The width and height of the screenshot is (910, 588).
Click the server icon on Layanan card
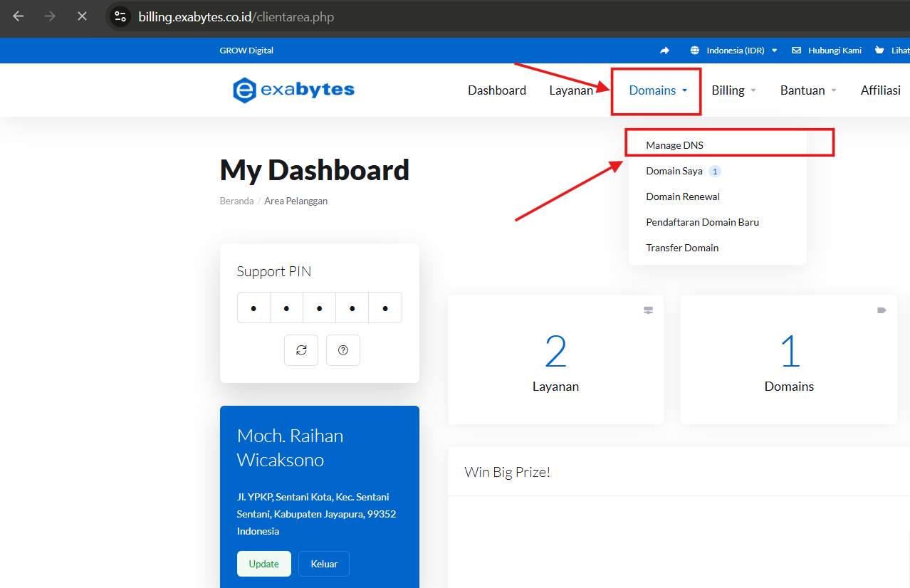click(x=648, y=310)
